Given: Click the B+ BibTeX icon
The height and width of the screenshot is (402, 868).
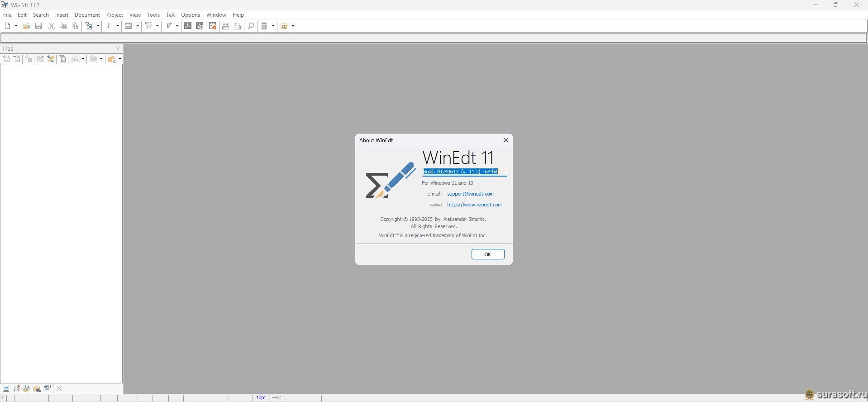Looking at the screenshot, I should point(169,26).
